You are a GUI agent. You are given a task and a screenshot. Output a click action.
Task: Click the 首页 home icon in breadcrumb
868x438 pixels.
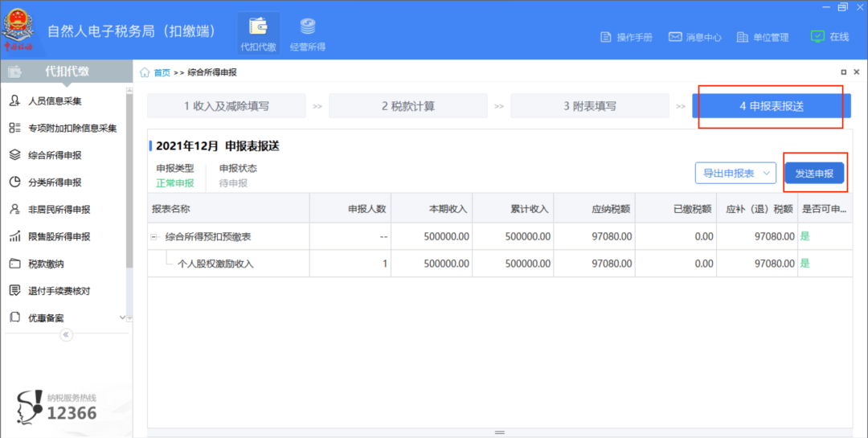tap(145, 72)
